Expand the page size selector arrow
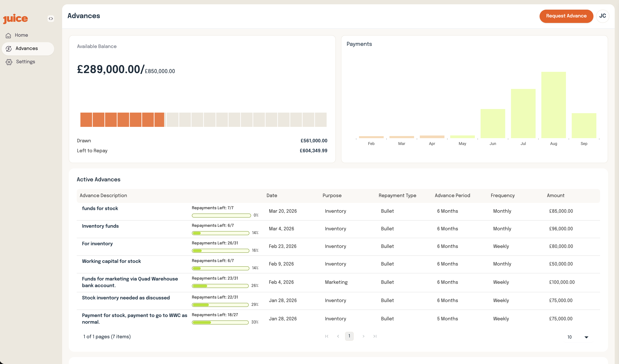Viewport: 619px width, 364px height. click(587, 337)
